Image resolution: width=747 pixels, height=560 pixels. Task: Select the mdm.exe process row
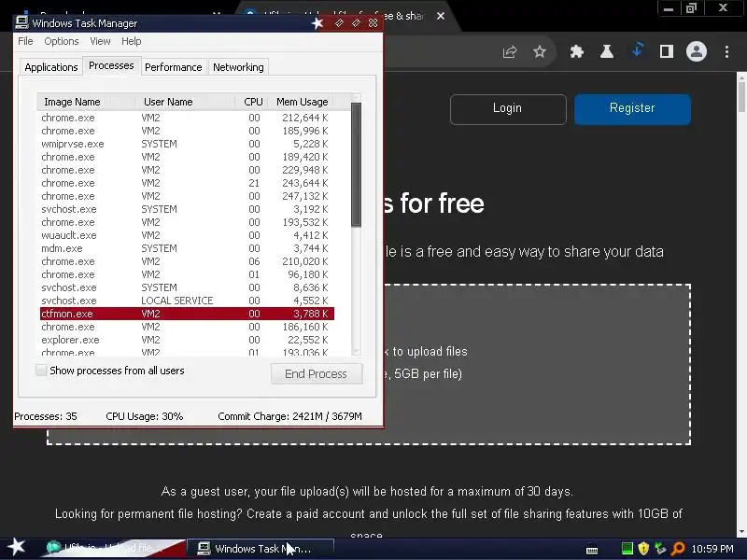[x=187, y=248]
